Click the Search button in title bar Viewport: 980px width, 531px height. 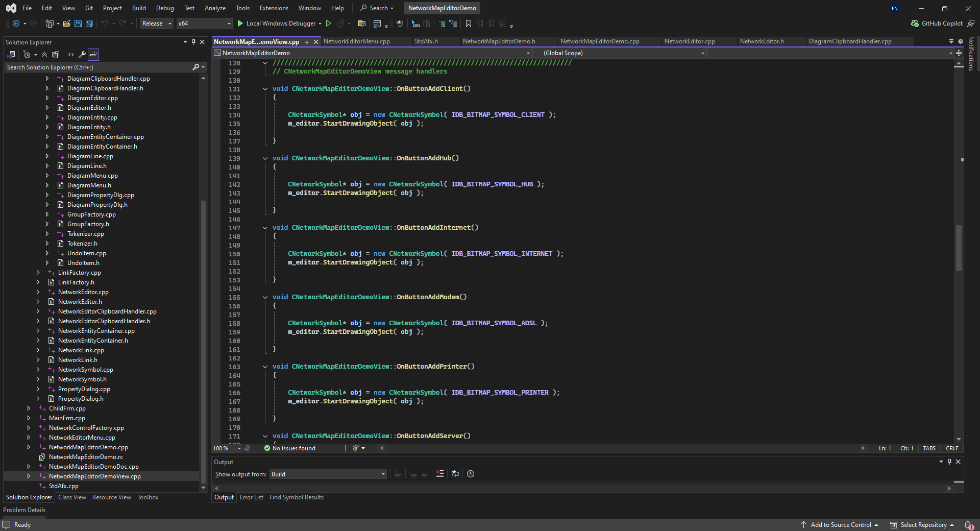(x=377, y=8)
